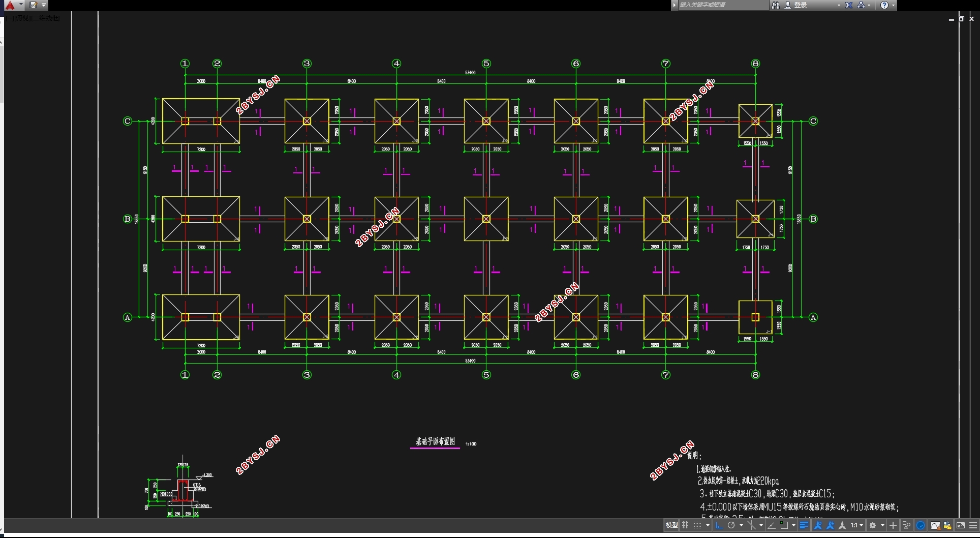Expand the A360 icon dropdown arrow

[869, 5]
